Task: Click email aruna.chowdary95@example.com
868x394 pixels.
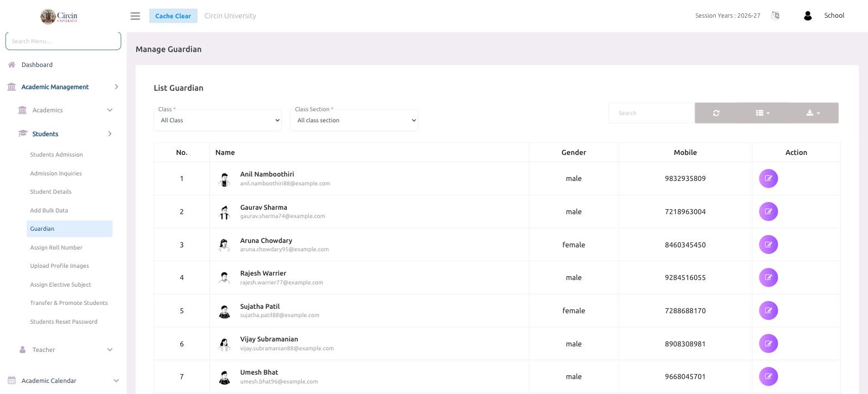Action: tap(285, 250)
